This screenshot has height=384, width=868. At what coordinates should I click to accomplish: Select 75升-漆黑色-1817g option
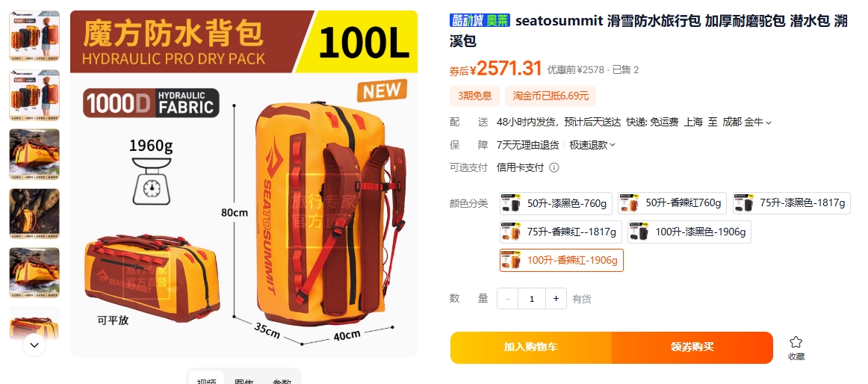pos(792,203)
